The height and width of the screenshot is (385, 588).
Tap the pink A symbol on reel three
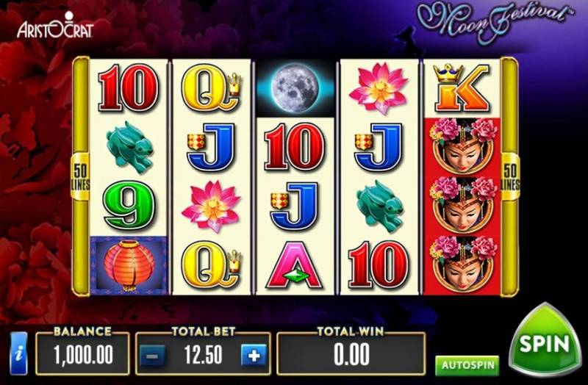[x=295, y=266]
